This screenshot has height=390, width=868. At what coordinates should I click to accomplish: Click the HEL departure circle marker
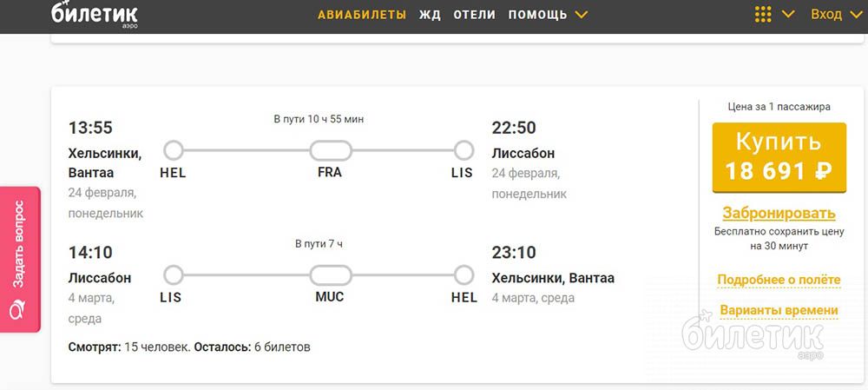point(174,150)
